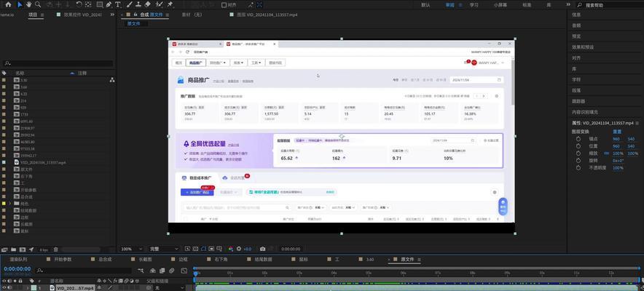644x291 pixels.
Task: Select the Selection arrow tool
Action: 19,4
